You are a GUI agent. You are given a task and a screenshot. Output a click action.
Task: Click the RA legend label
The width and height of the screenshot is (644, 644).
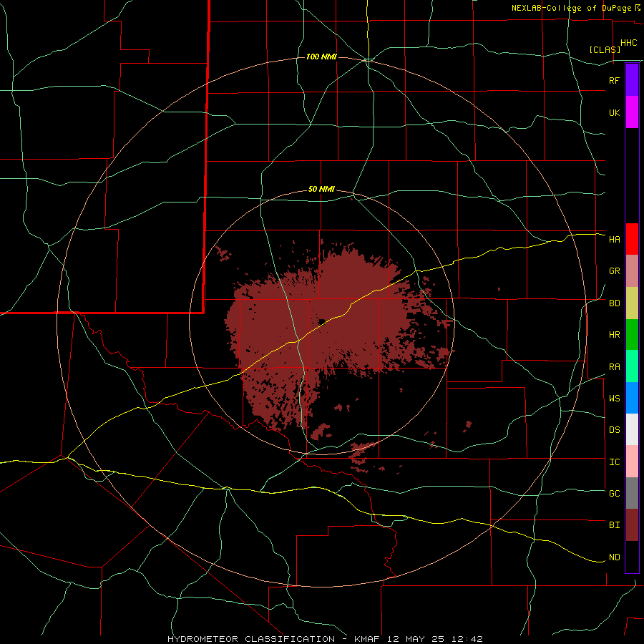point(614,367)
